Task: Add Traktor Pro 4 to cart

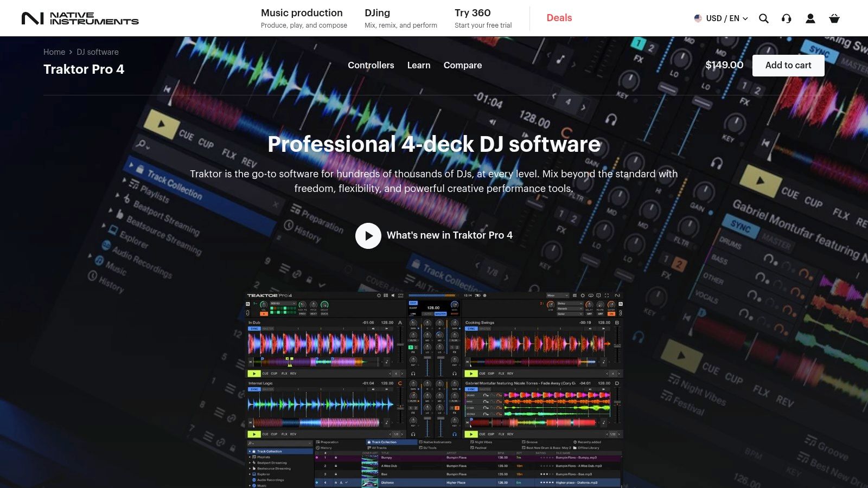Action: click(788, 65)
